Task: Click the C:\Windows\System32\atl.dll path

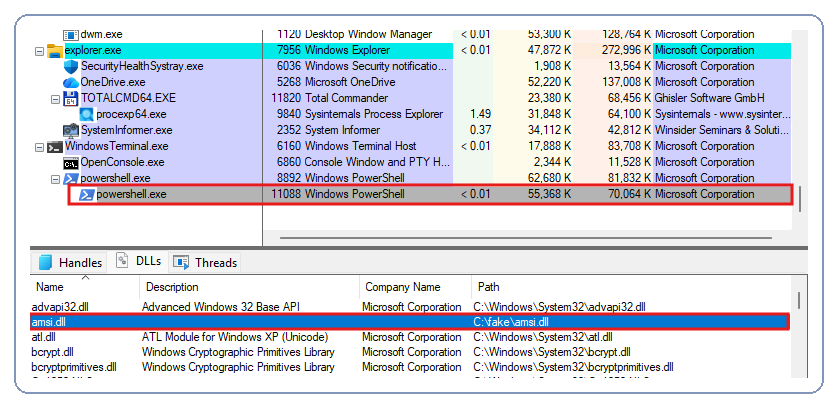Action: pyautogui.click(x=543, y=337)
